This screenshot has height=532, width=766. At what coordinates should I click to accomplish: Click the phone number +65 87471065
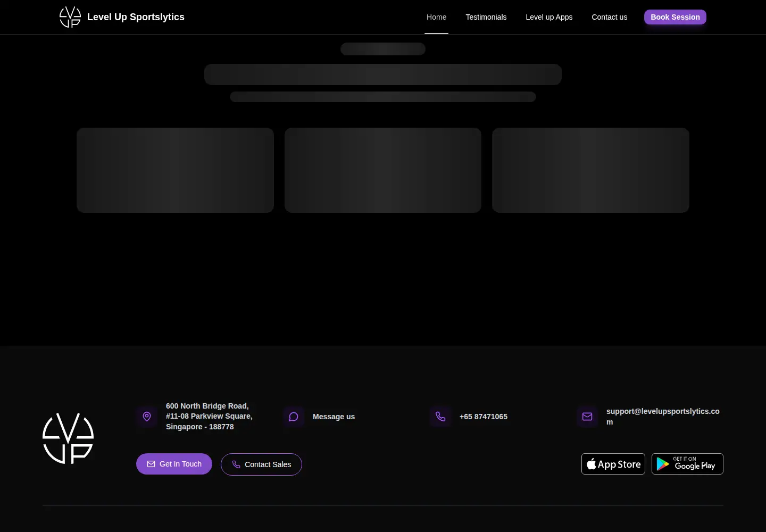click(x=484, y=417)
